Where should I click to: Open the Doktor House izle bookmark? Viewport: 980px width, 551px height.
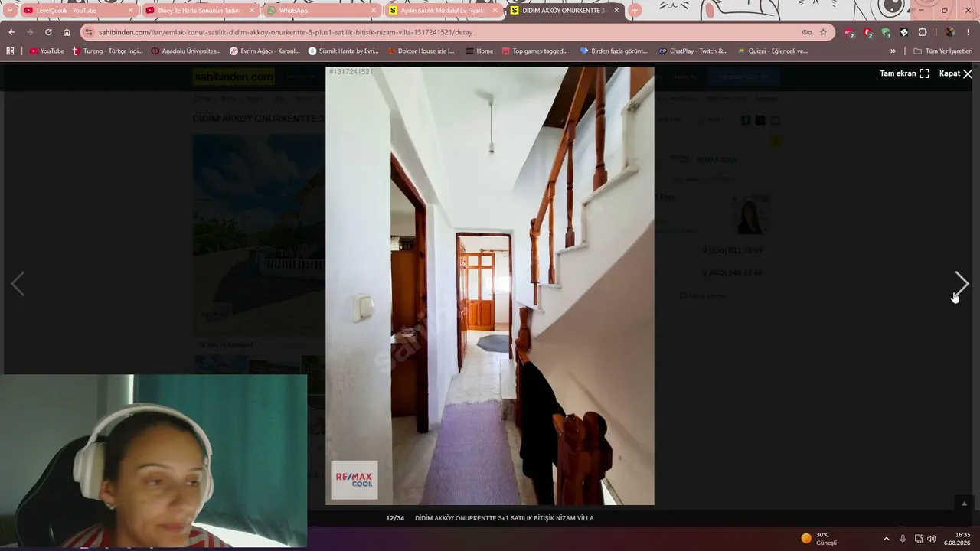(421, 51)
